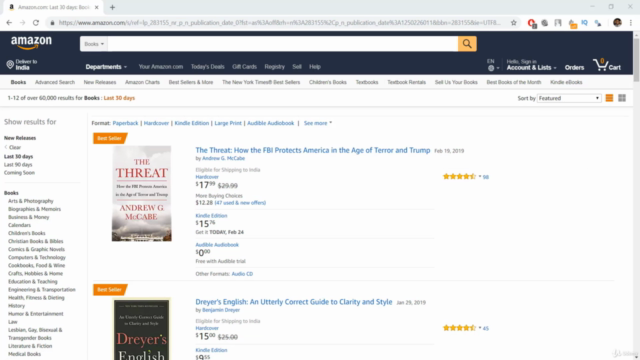Viewport: 640px width, 360px height.
Task: Open Cookbooks, Food & Wine category
Action: pos(36,265)
